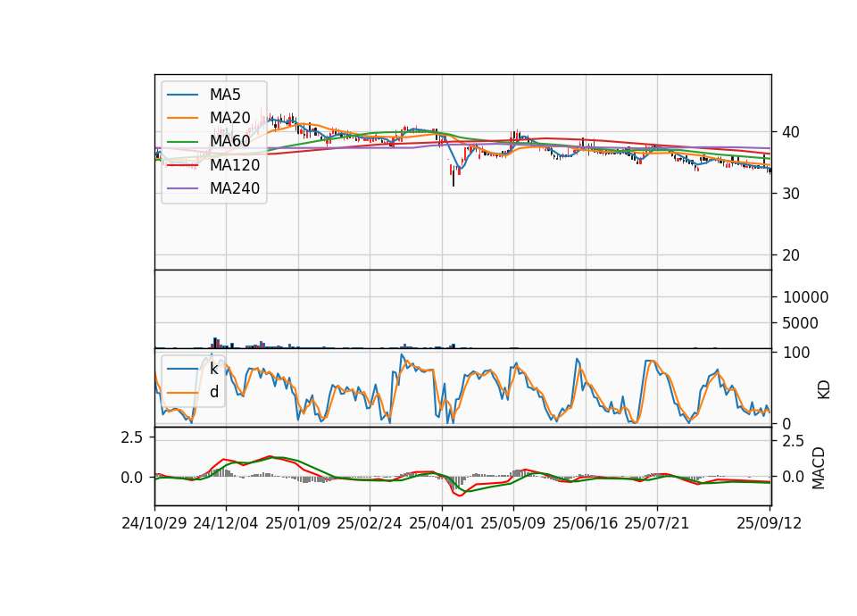The width and height of the screenshot is (857, 616).
Task: Click the purple MA240 legend line
Action: 182,188
